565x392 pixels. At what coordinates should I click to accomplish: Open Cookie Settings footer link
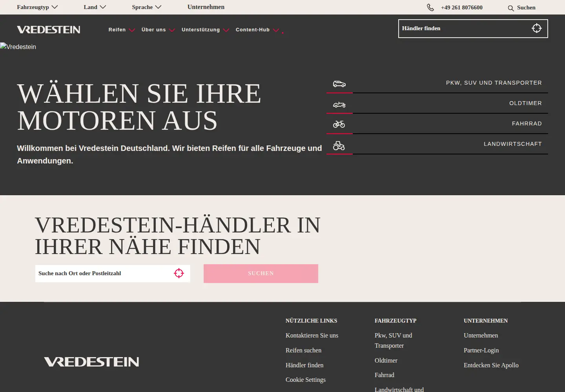pos(306,380)
